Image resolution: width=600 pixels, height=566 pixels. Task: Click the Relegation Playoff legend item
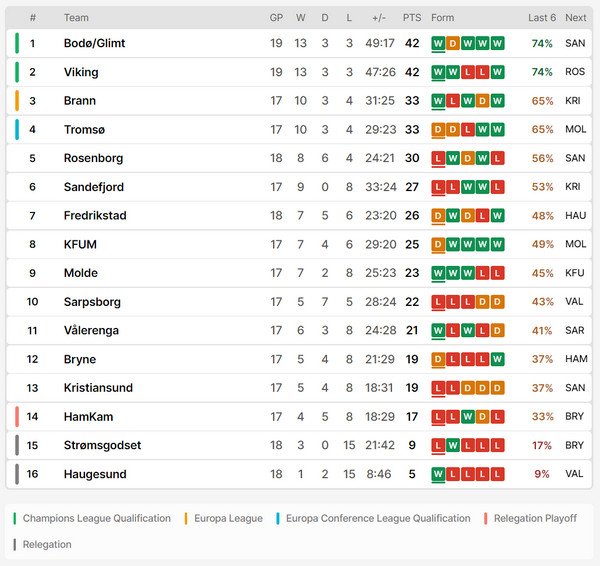point(535,518)
